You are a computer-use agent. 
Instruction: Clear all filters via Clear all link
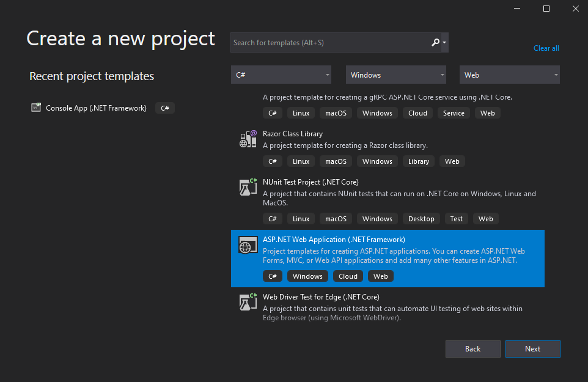pyautogui.click(x=546, y=48)
